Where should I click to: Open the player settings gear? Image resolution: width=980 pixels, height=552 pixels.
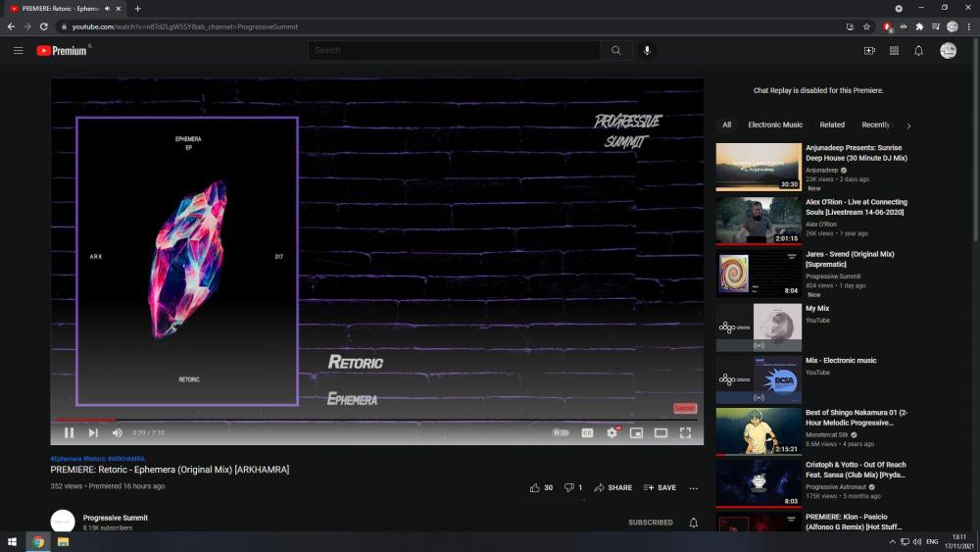click(x=612, y=432)
